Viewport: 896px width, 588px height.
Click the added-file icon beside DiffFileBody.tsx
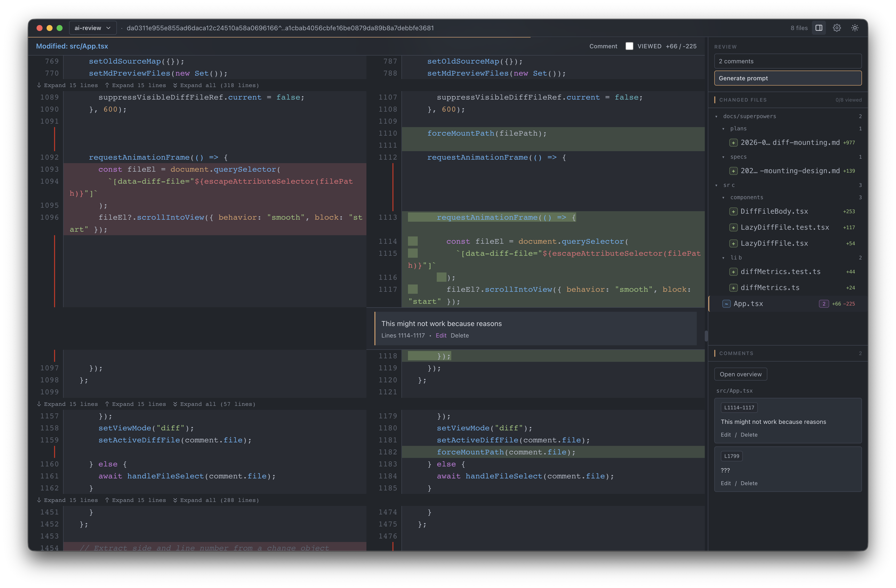click(733, 212)
